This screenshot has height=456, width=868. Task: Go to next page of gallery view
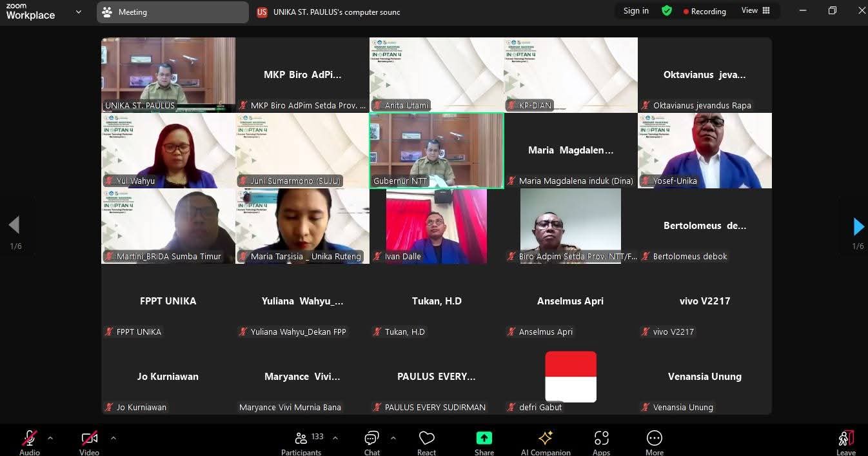[x=858, y=226]
